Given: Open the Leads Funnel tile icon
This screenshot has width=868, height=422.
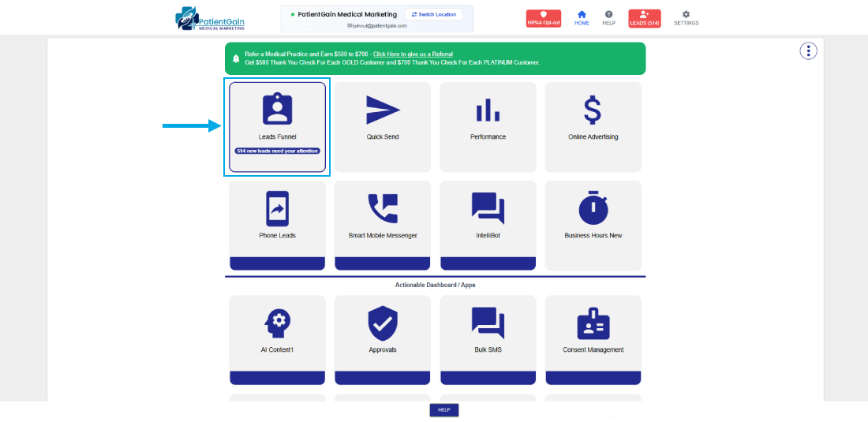Looking at the screenshot, I should pyautogui.click(x=277, y=108).
